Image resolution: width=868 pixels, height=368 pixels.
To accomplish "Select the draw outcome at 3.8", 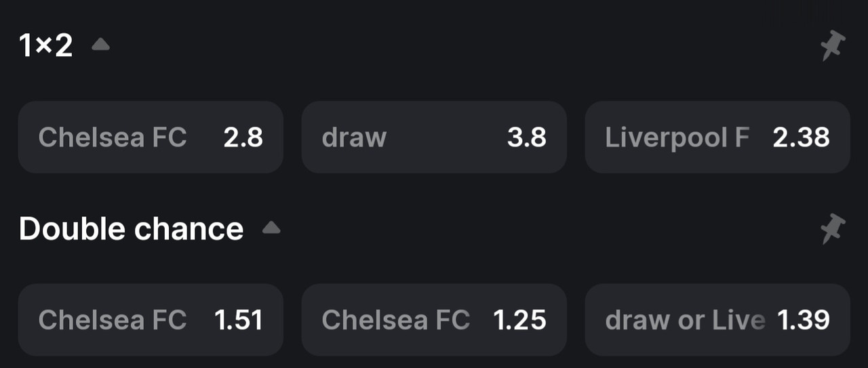I will click(x=434, y=137).
